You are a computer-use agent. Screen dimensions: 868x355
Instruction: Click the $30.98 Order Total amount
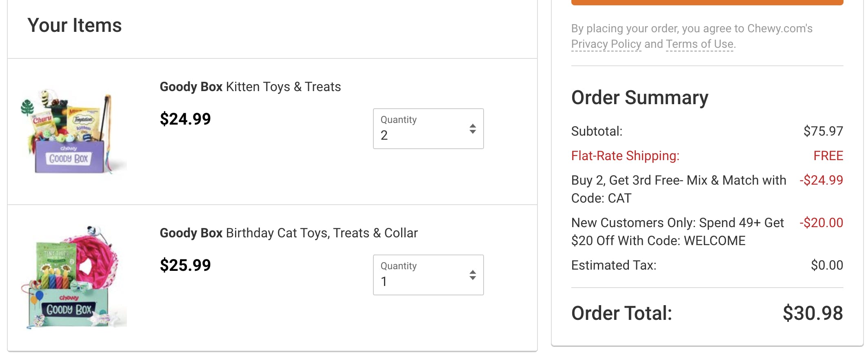(x=813, y=313)
